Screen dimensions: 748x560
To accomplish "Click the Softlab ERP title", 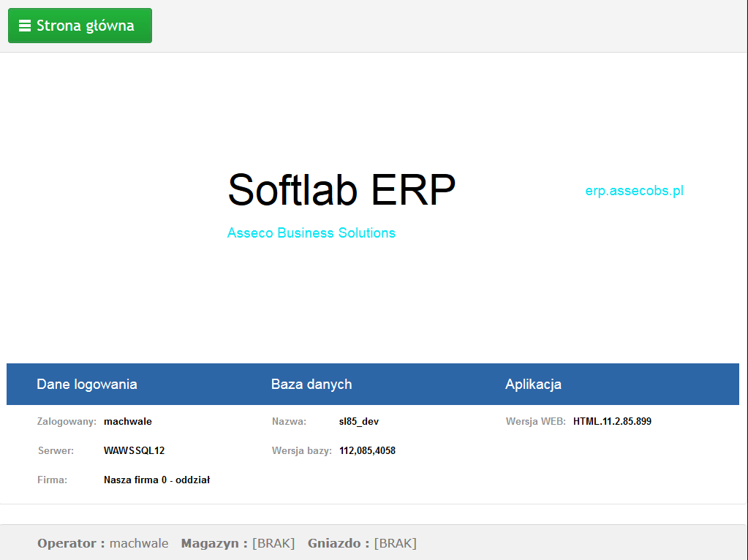I will coord(341,190).
